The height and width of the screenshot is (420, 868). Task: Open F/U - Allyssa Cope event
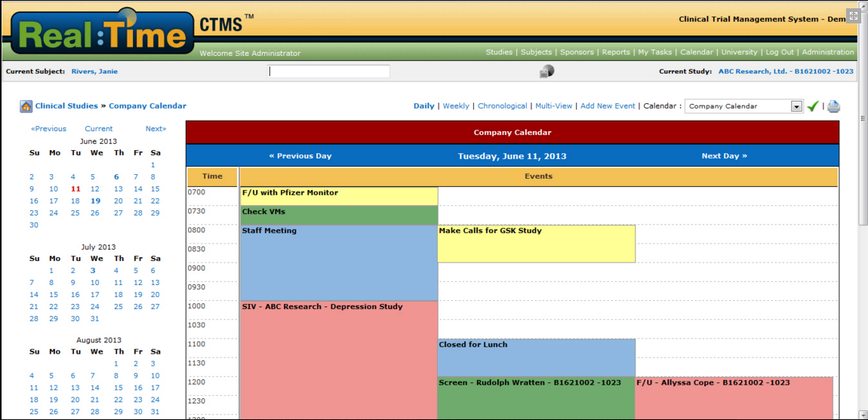click(734, 398)
